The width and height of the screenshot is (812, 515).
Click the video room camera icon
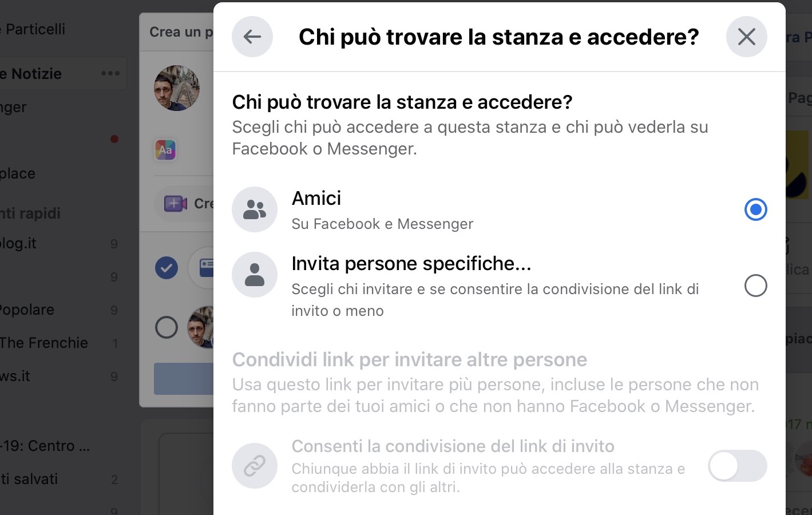pyautogui.click(x=176, y=204)
